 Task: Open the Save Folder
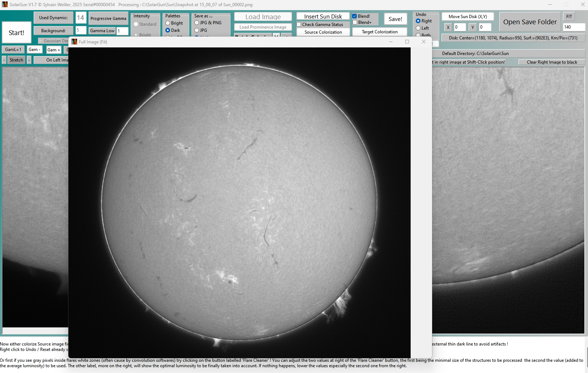[530, 22]
